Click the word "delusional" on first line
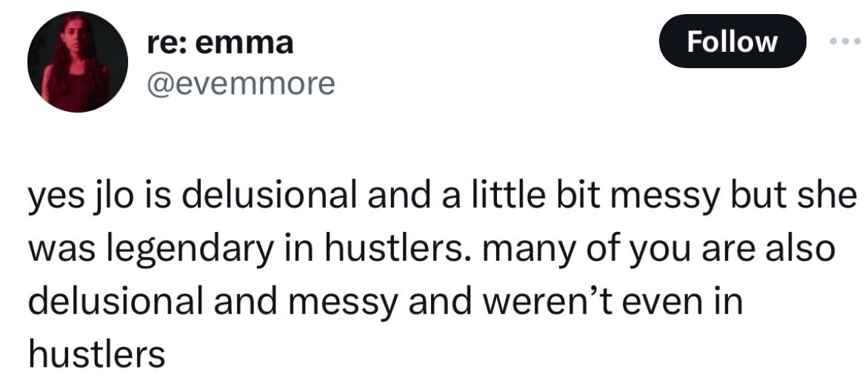This screenshot has height=392, width=868. 268,198
